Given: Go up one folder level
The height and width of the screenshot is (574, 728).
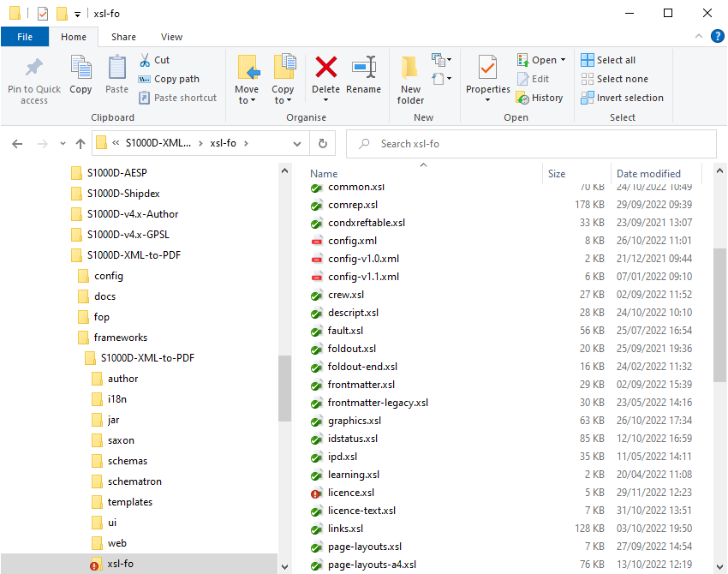Looking at the screenshot, I should point(81,144).
